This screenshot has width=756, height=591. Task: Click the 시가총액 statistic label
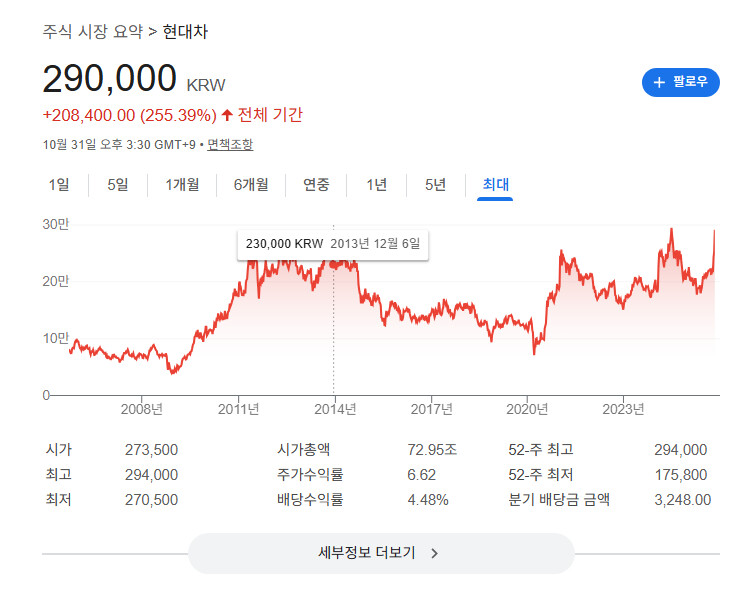click(308, 450)
